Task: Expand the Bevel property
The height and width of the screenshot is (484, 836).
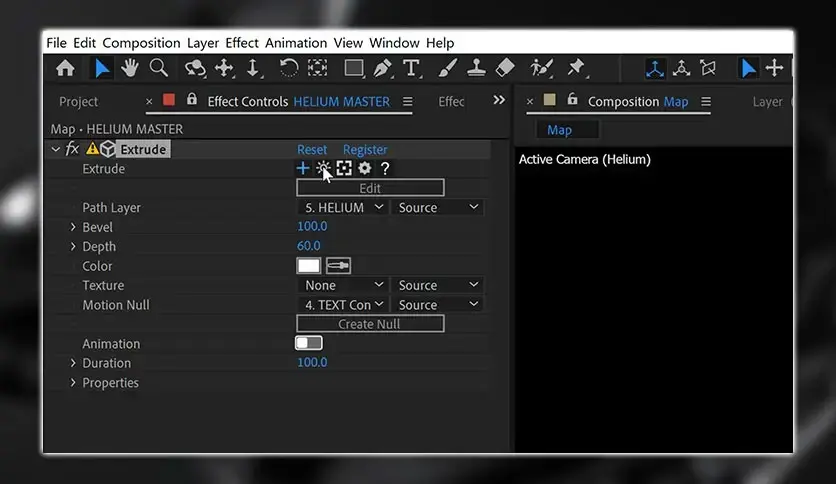Action: (73, 227)
